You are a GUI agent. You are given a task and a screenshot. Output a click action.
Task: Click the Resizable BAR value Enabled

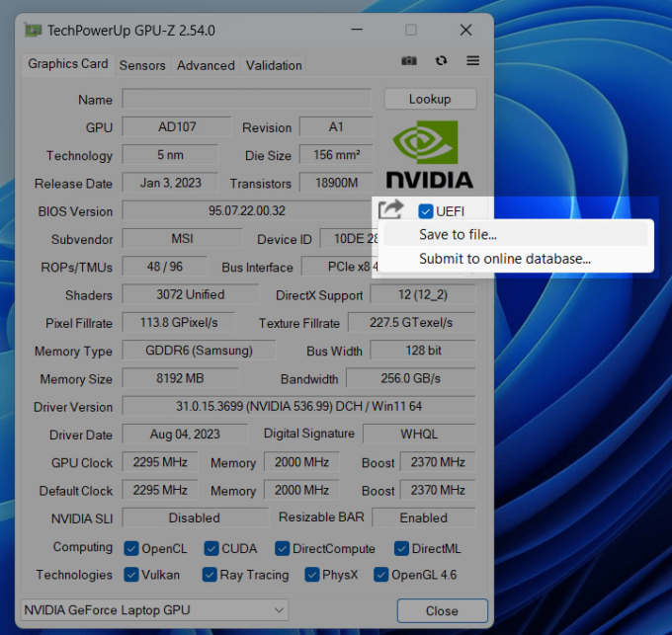tap(423, 517)
